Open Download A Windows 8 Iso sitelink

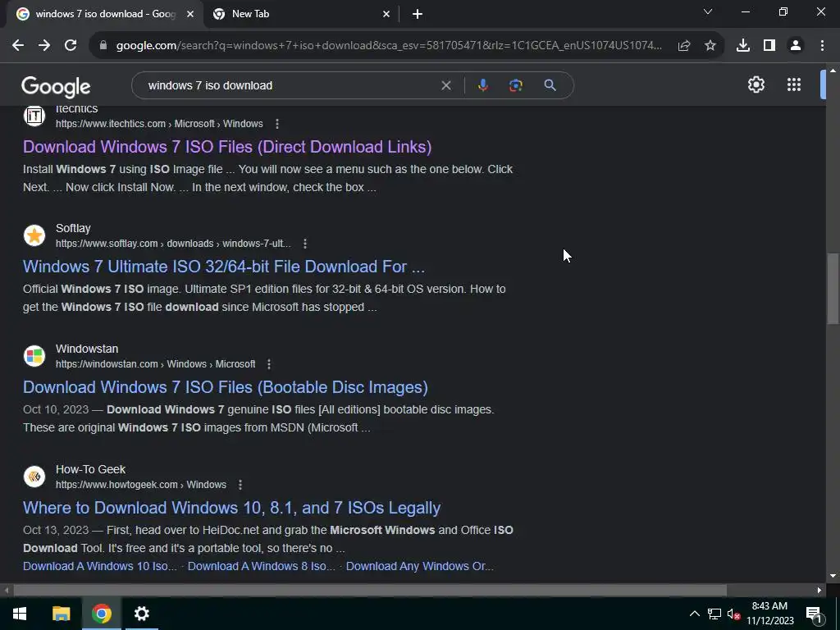(x=262, y=566)
